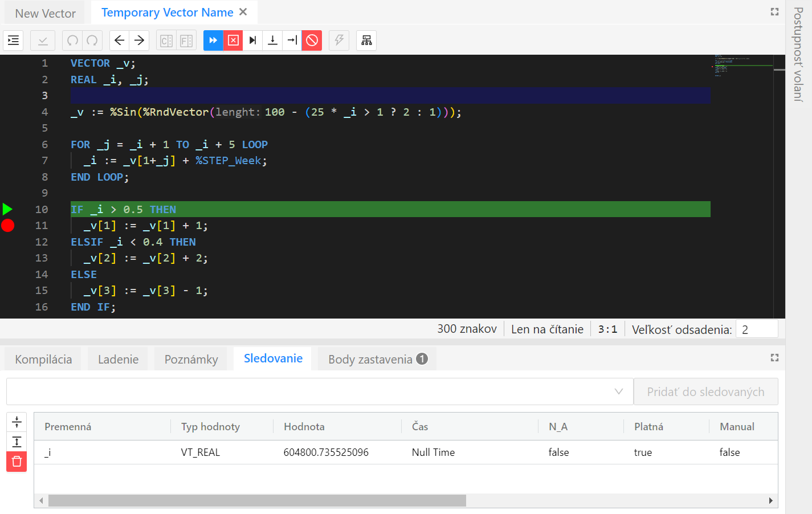812x514 pixels.
Task: Disable all breakpoints with red no-entry icon
Action: (312, 40)
